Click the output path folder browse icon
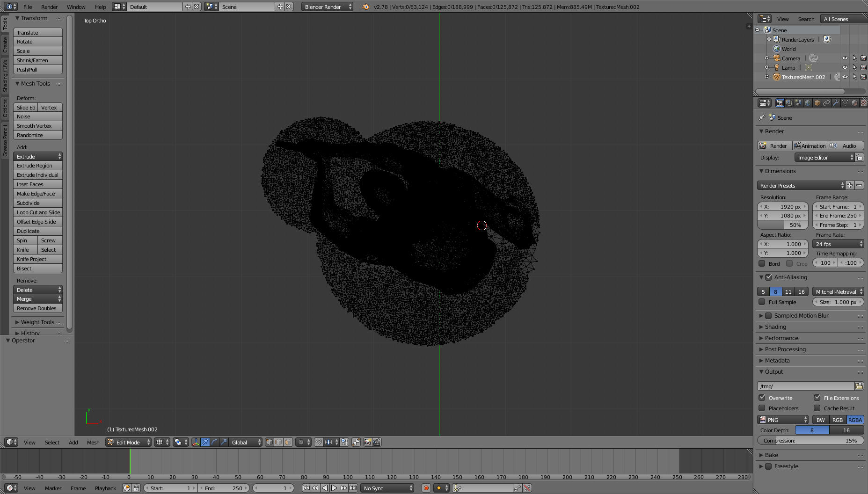868x494 pixels. coord(859,386)
